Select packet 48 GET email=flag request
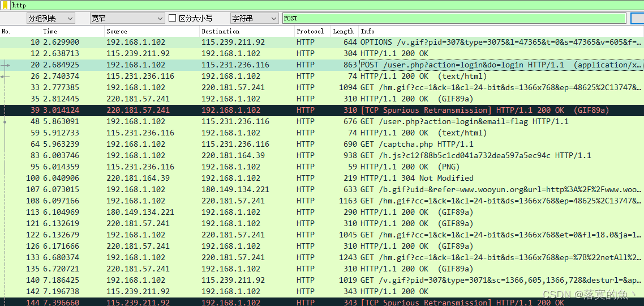 pyautogui.click(x=322, y=121)
